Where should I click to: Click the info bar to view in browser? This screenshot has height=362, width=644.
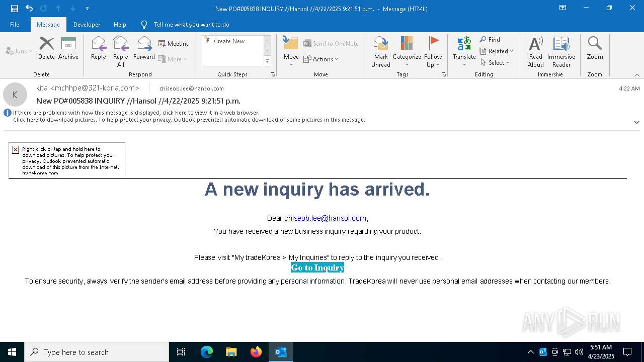coord(136,113)
